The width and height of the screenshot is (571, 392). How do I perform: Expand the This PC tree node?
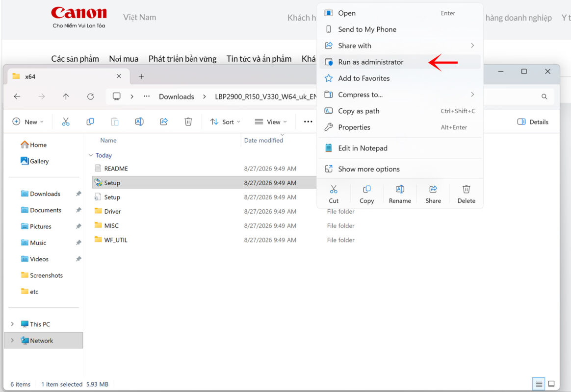click(12, 324)
